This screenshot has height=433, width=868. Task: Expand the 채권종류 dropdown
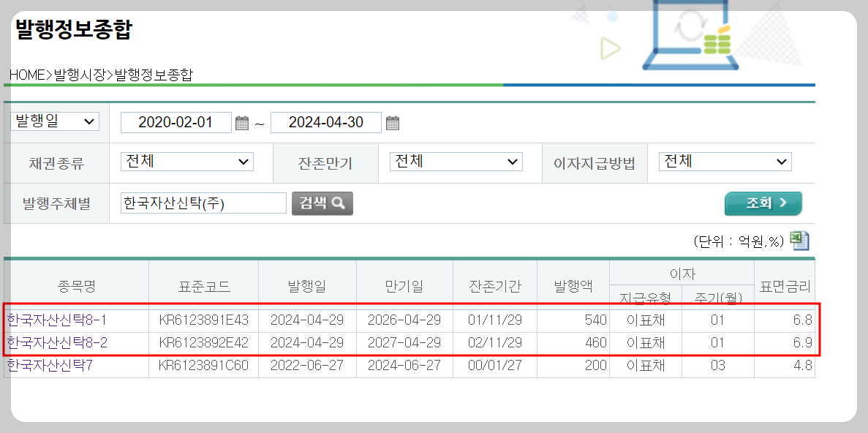(187, 162)
